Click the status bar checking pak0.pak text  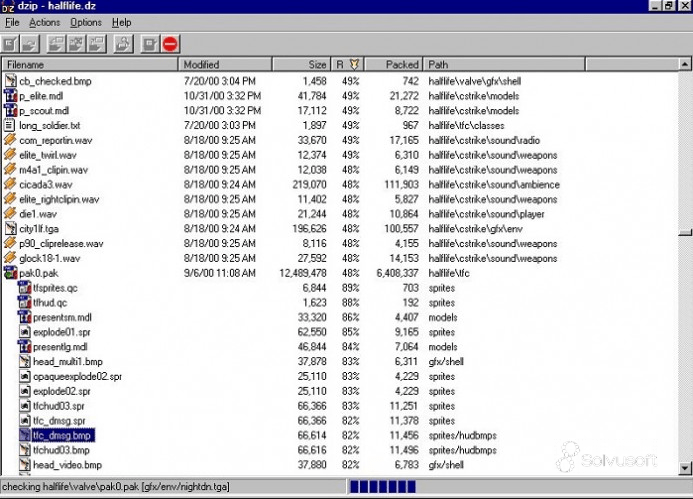point(116,487)
